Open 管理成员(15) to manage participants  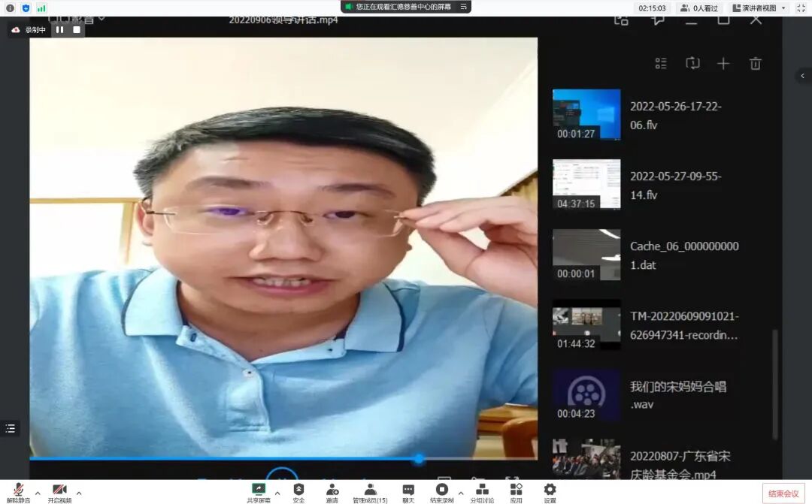(x=369, y=490)
